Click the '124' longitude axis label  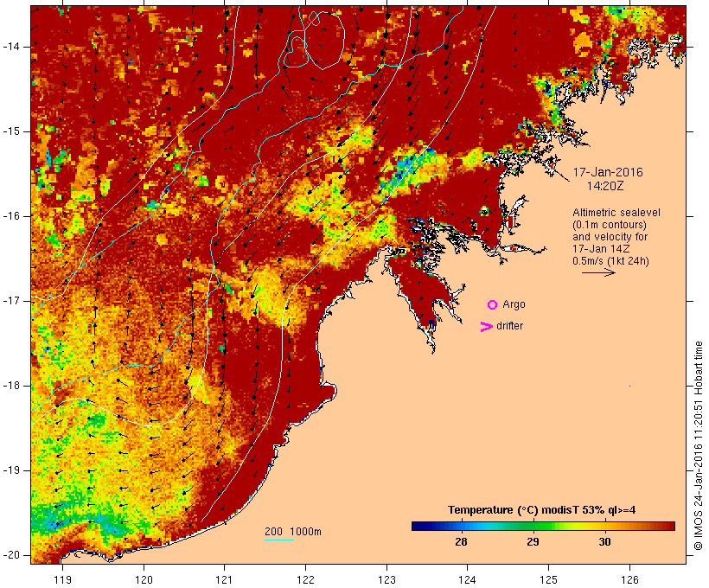point(468,579)
